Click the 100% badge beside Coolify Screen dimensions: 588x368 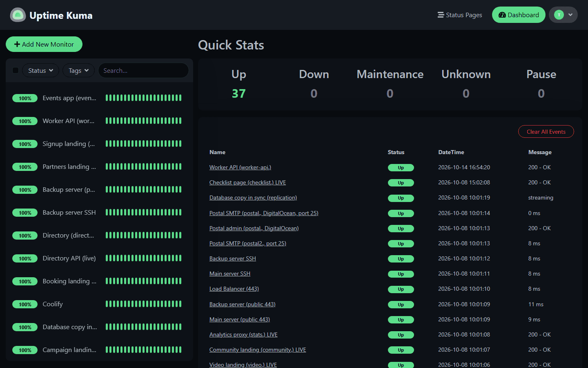[x=25, y=304]
